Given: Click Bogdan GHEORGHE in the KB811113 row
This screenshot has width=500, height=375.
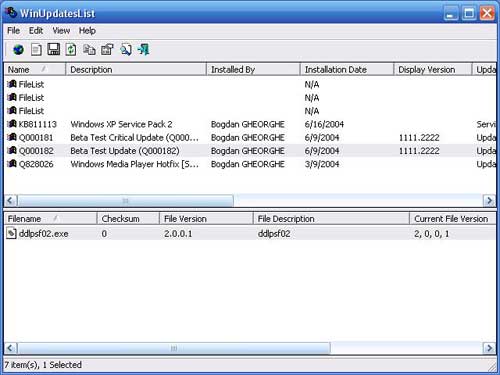Looking at the screenshot, I should point(248,124).
